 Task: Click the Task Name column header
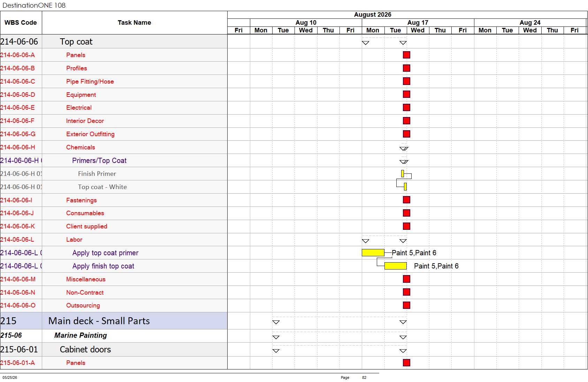(x=135, y=23)
